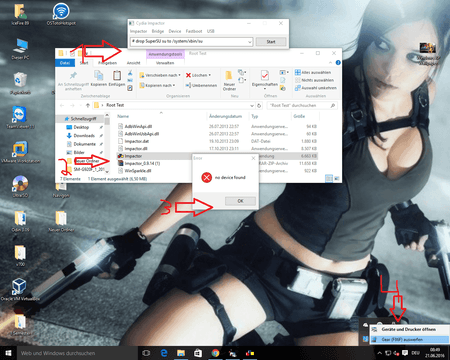
Task: Select Desktop in the navigation pane
Action: pyautogui.click(x=81, y=127)
